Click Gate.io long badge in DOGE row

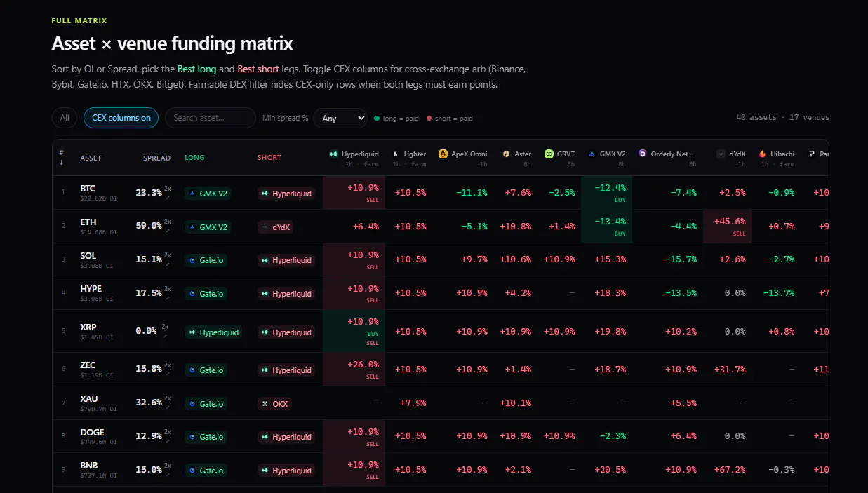206,437
